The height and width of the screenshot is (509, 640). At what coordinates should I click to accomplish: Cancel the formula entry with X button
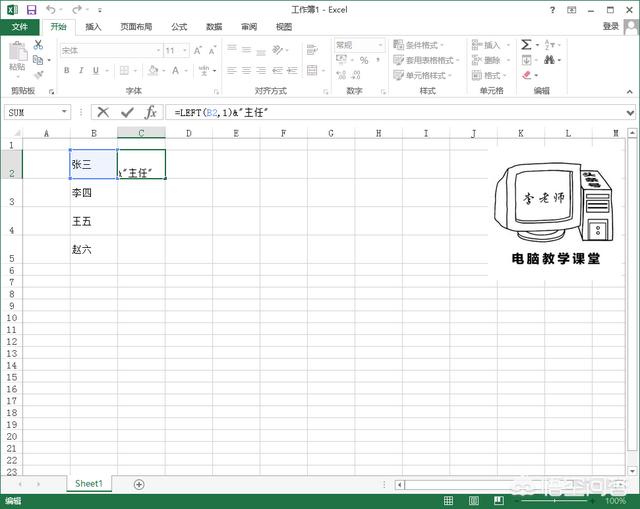103,113
